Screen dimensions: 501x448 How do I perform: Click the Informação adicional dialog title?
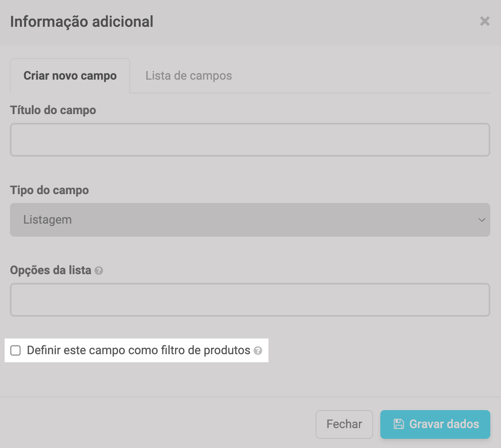[82, 22]
